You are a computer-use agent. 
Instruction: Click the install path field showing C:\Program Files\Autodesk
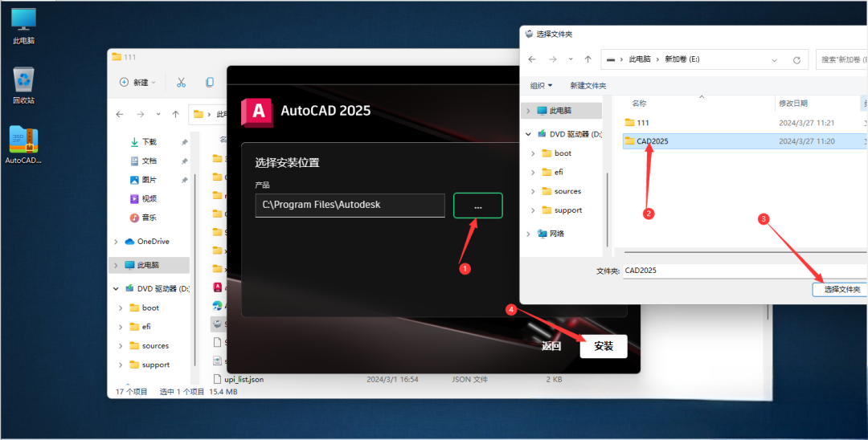(350, 205)
